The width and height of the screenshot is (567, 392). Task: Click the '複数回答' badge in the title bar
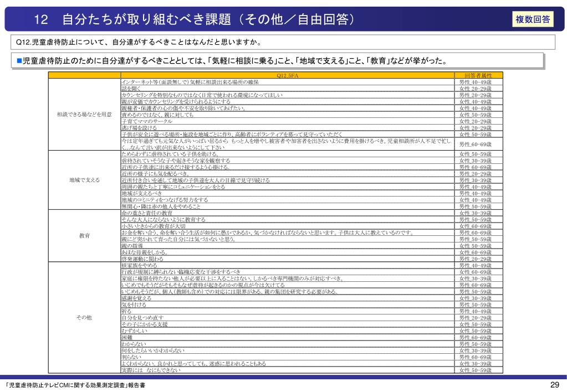pos(533,19)
